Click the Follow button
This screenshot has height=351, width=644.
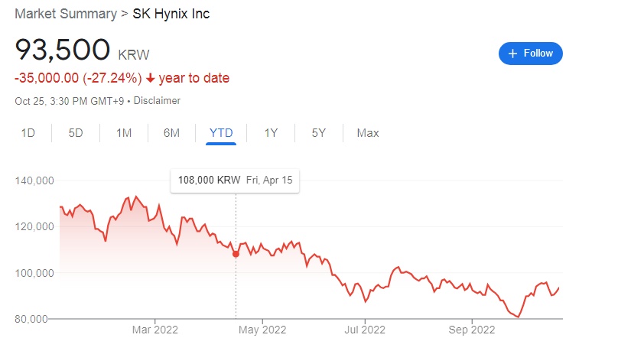[530, 54]
